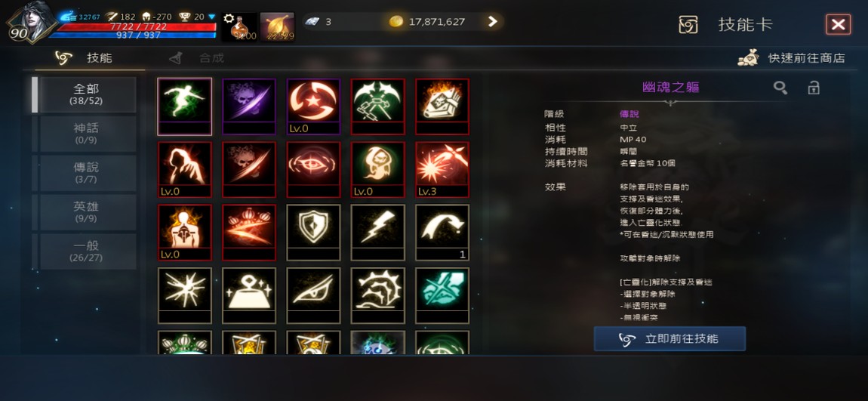Select the hooded ghost skill card

point(378,169)
